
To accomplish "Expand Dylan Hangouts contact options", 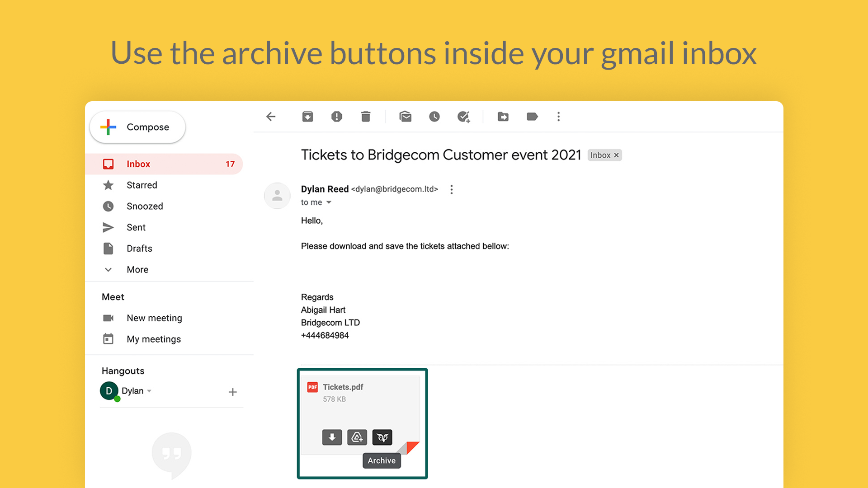I will (149, 391).
